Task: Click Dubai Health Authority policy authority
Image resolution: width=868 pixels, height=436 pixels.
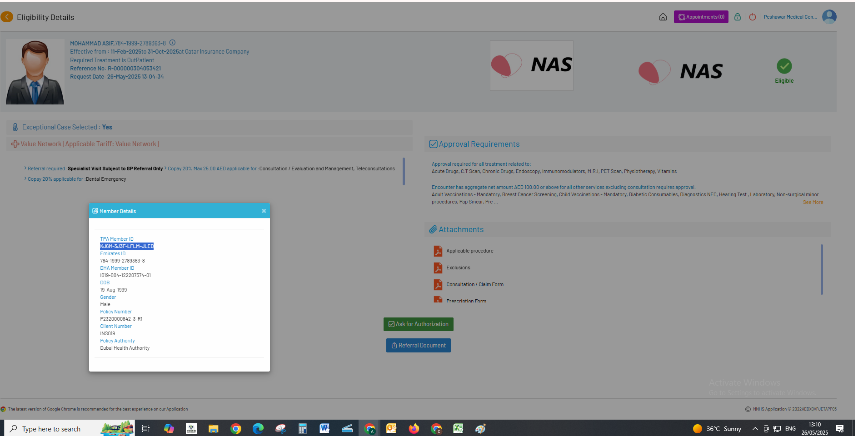Action: pos(125,348)
